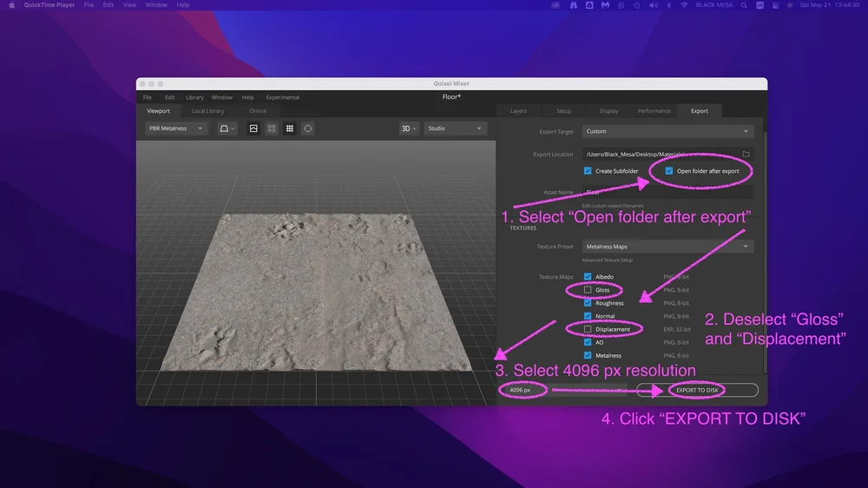This screenshot has height=488, width=868.
Task: Open the Apple menu
Action: 11,5
